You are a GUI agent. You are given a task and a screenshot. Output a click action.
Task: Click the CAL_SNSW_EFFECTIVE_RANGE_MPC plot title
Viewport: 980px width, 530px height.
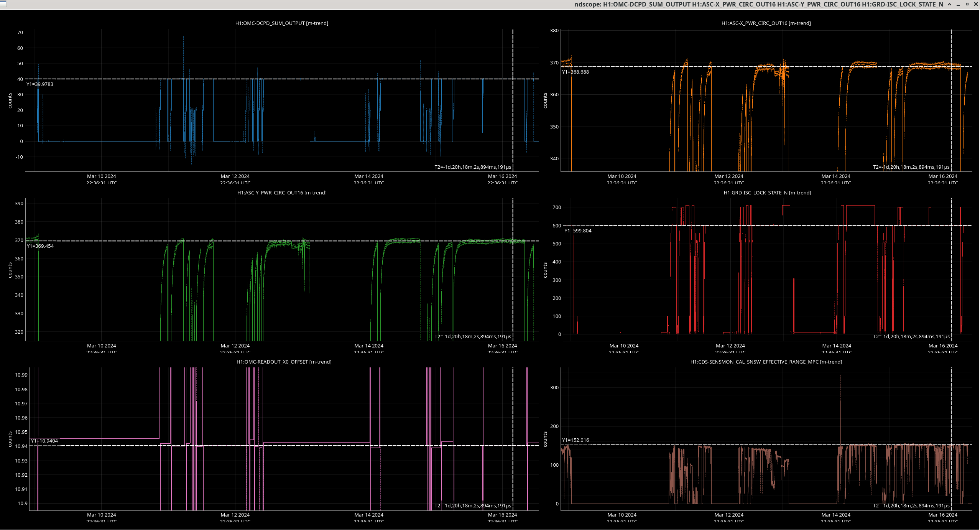pos(766,362)
